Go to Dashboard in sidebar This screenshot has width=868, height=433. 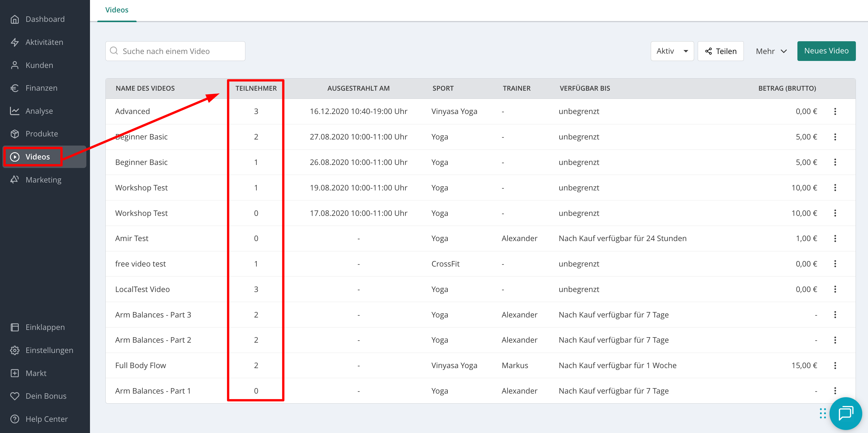pos(45,19)
